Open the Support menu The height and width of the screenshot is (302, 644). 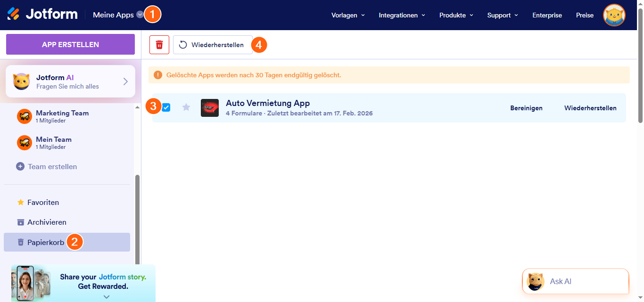[503, 15]
